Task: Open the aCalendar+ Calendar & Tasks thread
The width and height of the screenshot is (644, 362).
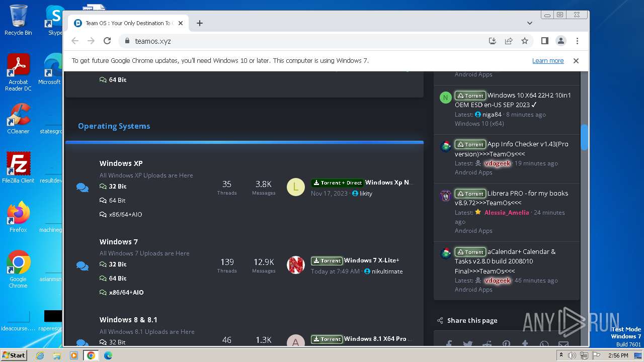Action: click(506, 261)
